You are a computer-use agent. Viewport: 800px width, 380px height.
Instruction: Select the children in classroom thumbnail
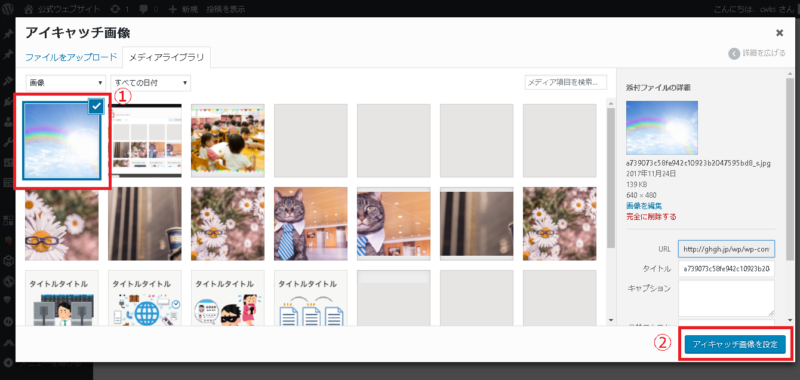tap(228, 140)
